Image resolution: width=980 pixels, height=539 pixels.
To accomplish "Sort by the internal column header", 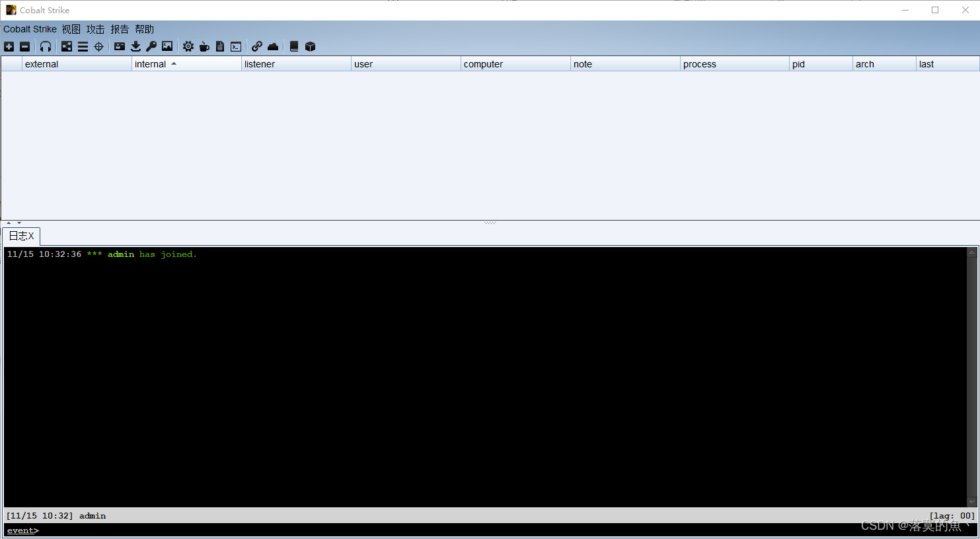I will point(186,64).
